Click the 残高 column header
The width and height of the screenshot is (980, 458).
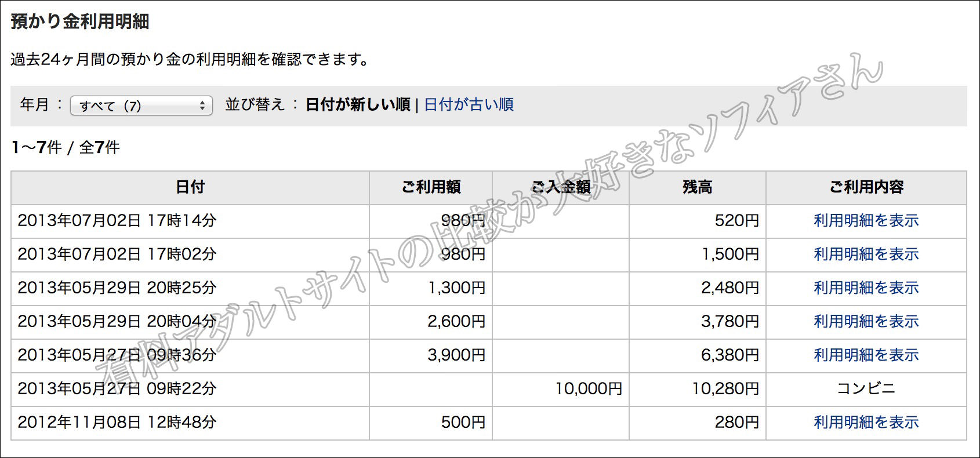[x=697, y=187]
